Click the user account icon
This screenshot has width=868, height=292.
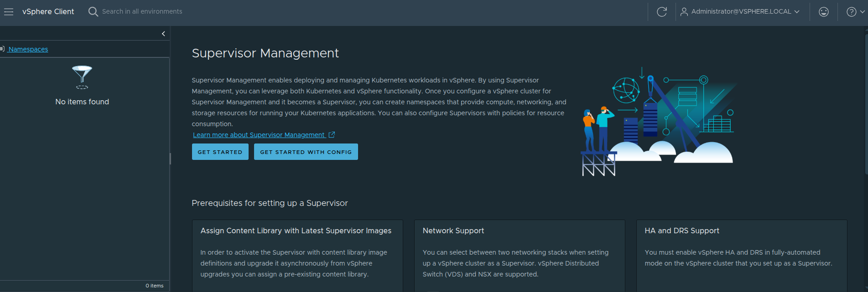coord(684,12)
